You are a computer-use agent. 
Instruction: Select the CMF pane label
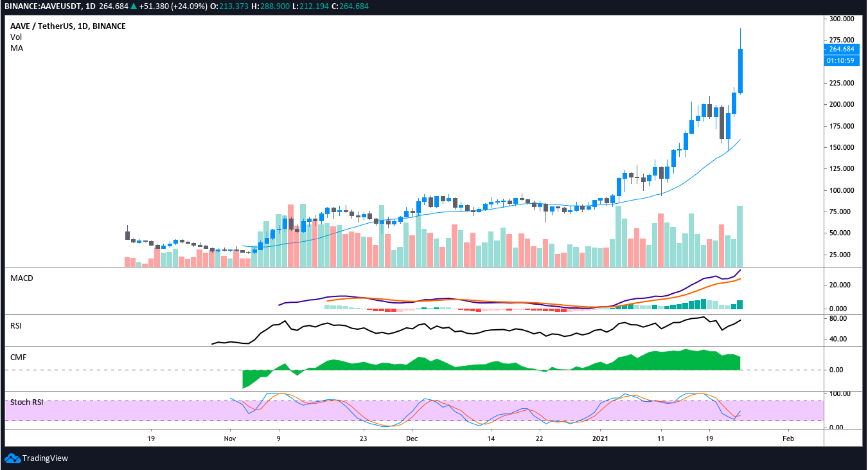coord(17,357)
